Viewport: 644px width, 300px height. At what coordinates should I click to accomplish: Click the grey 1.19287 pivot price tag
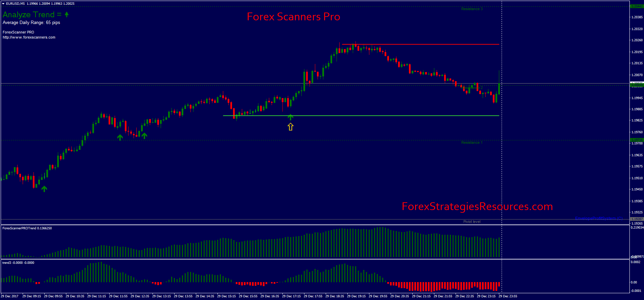(637, 219)
